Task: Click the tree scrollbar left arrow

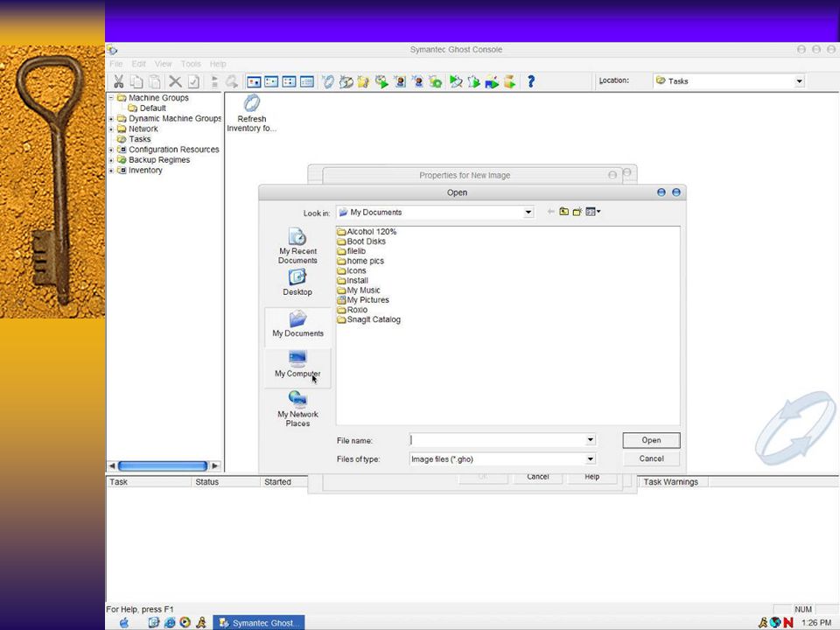Action: (112, 466)
